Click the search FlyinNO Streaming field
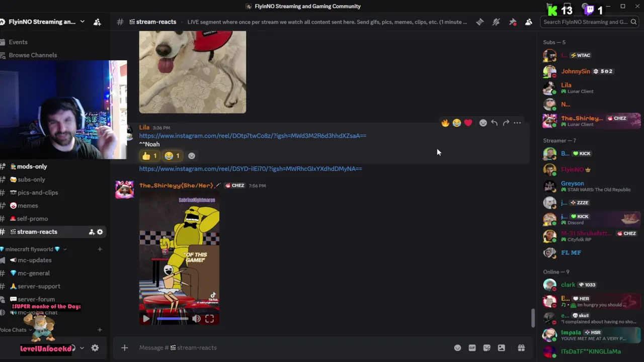 [590, 22]
